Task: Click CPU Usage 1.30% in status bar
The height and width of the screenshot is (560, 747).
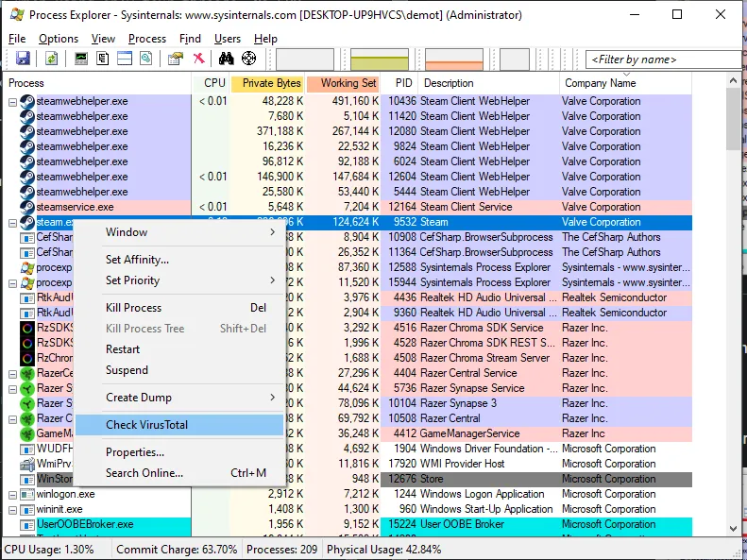Action: click(x=49, y=550)
